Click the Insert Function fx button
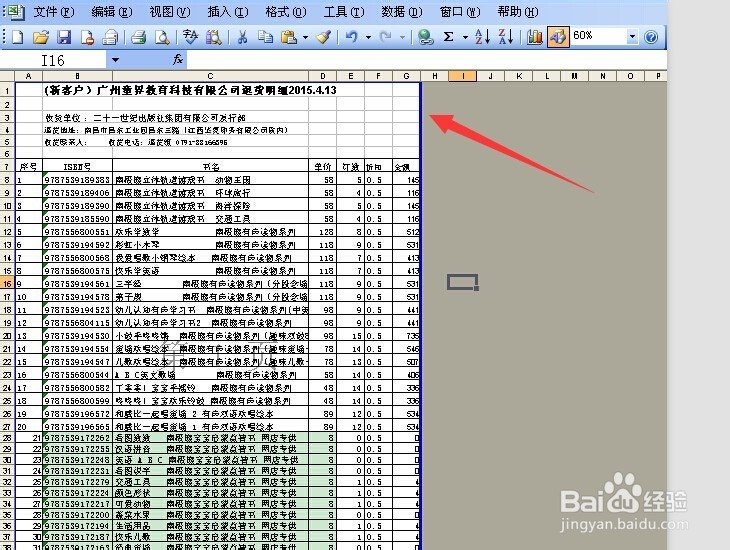This screenshot has height=550, width=730. (x=177, y=60)
